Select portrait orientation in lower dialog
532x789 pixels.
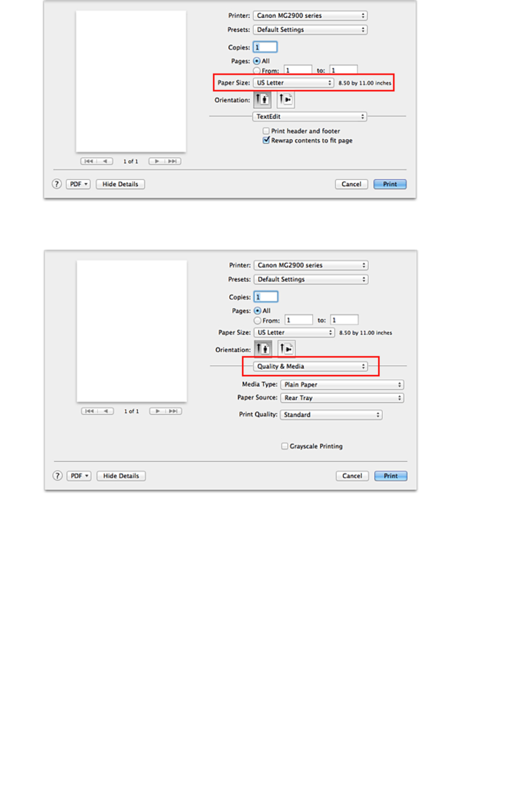(x=263, y=349)
